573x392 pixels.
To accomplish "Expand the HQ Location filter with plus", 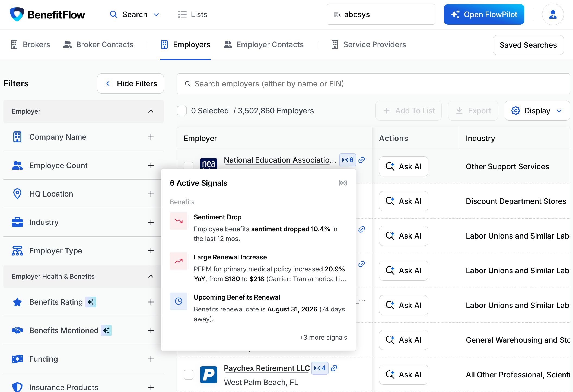I will pos(151,194).
